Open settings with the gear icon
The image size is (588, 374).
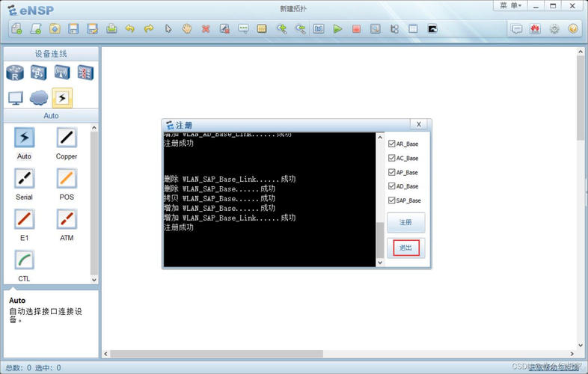554,29
